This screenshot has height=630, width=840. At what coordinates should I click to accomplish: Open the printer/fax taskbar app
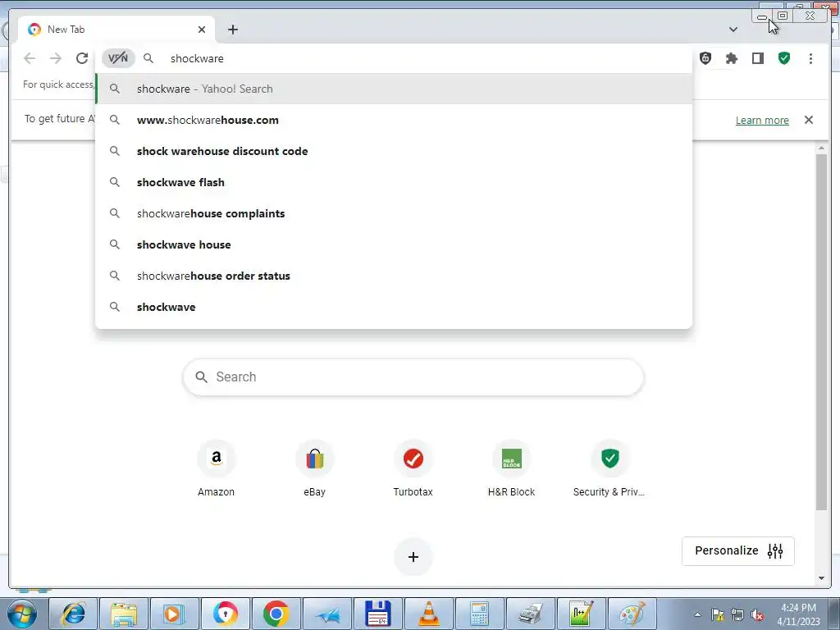(x=531, y=614)
